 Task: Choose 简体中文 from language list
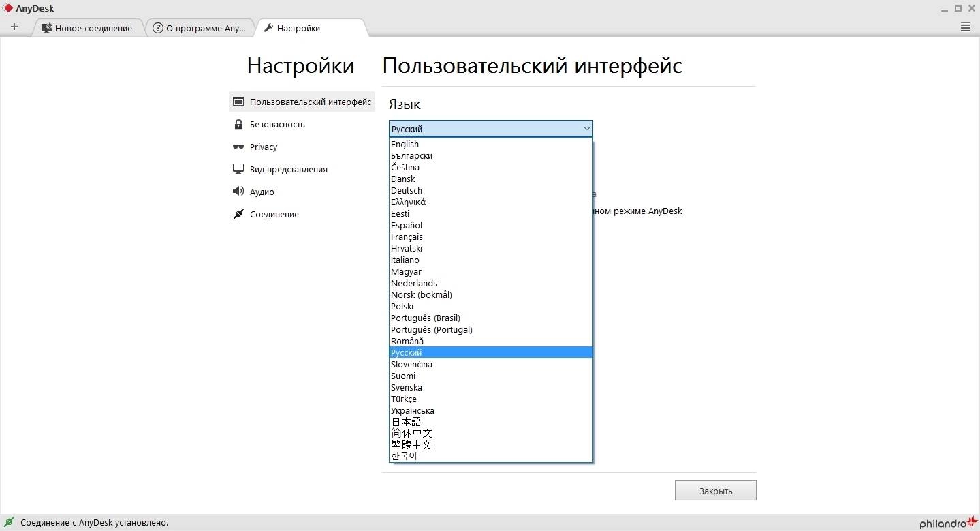pyautogui.click(x=491, y=434)
